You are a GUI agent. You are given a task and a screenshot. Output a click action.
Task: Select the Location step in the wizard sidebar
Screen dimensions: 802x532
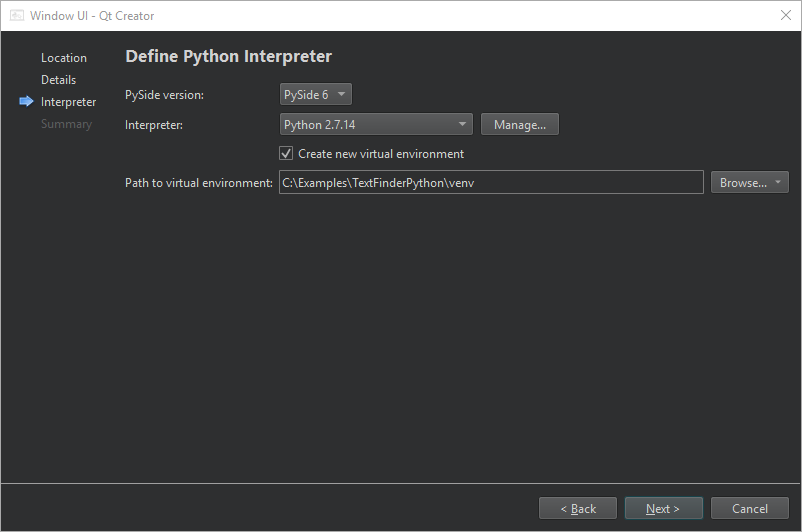[64, 58]
